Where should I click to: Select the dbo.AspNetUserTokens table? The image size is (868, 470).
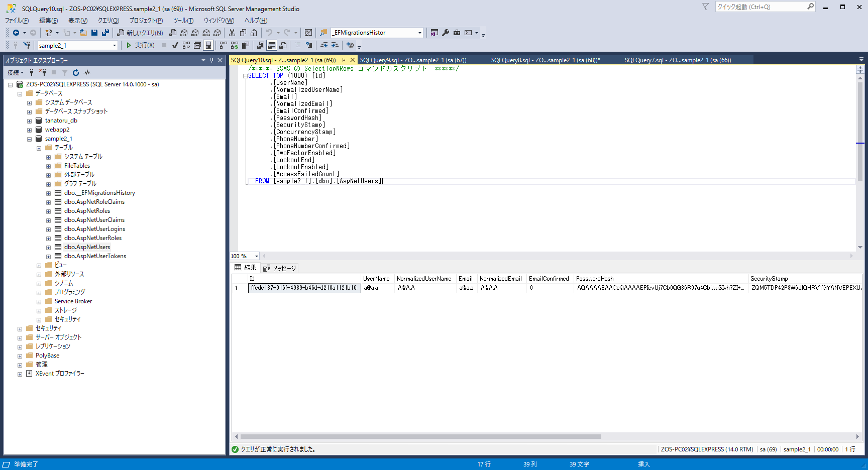point(95,256)
